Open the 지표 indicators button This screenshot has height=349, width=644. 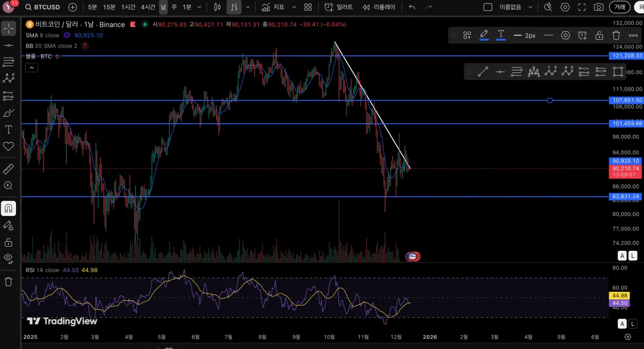(273, 7)
